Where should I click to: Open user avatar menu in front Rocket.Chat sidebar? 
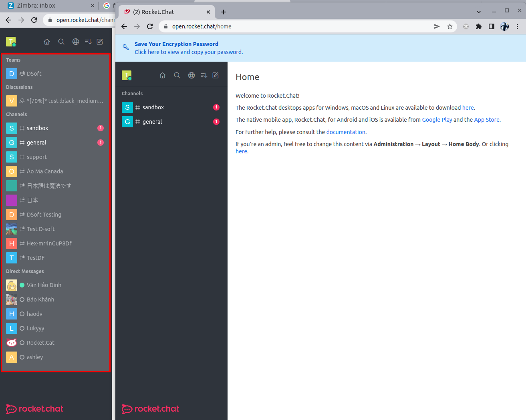point(127,75)
